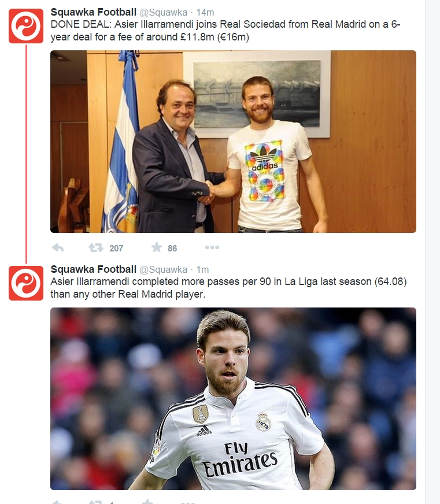This screenshot has width=440, height=504.
Task: Click the Squawka avatar on the second tweet
Action: coord(26,283)
